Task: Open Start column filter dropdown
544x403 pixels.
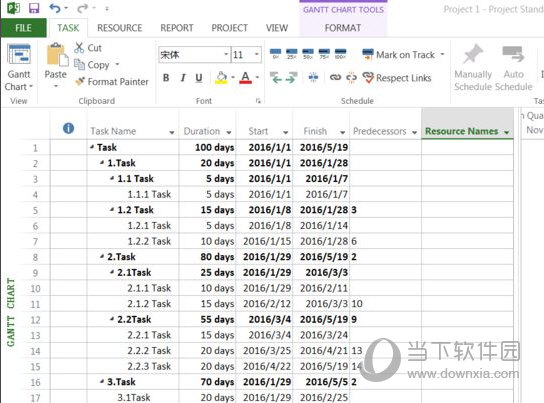Action: coord(285,132)
